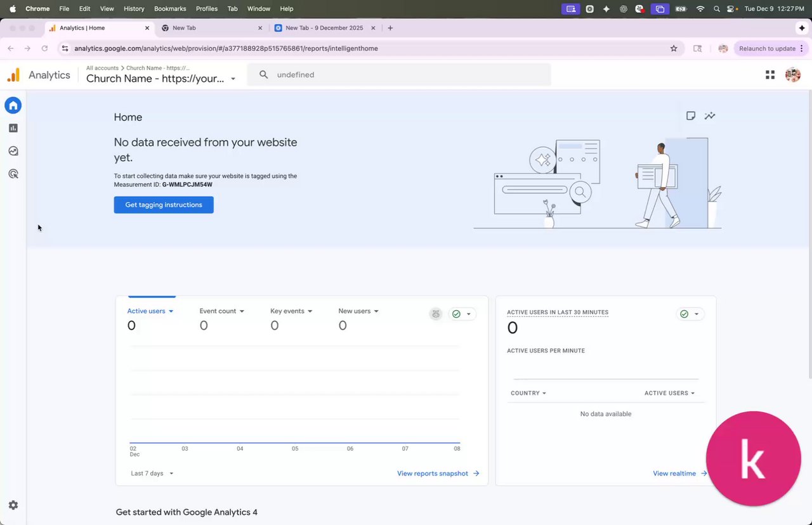This screenshot has width=812, height=525.
Task: Click the Get started with Google Analytics 4 heading
Action: [187, 512]
